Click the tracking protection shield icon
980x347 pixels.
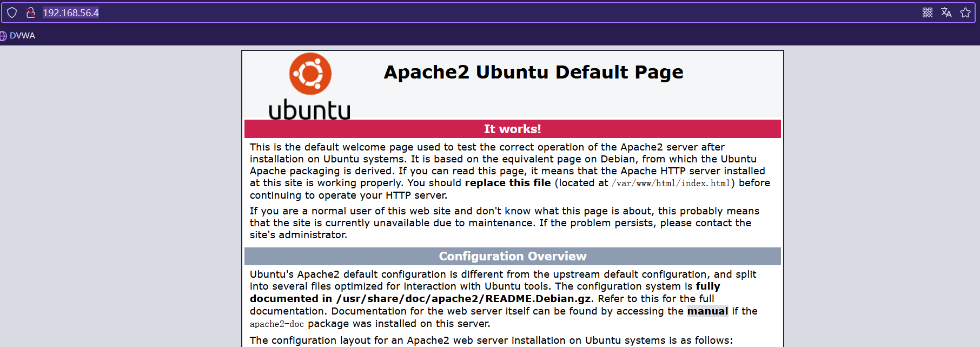[12, 12]
